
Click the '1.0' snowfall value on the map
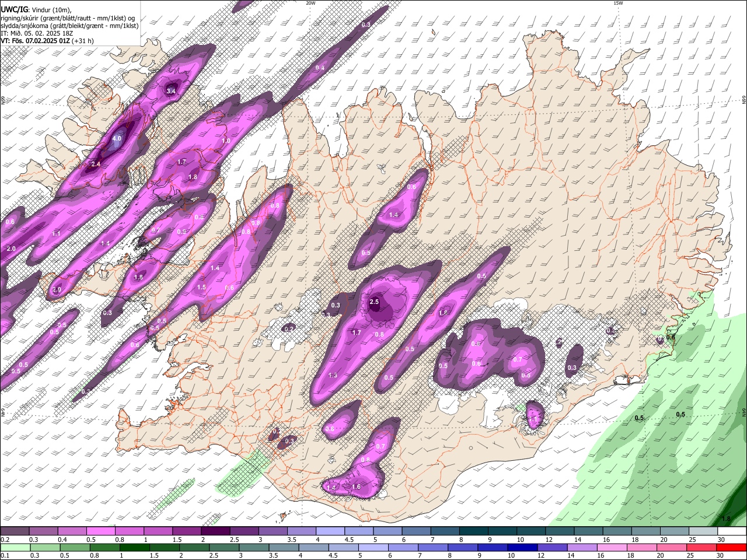[226, 141]
